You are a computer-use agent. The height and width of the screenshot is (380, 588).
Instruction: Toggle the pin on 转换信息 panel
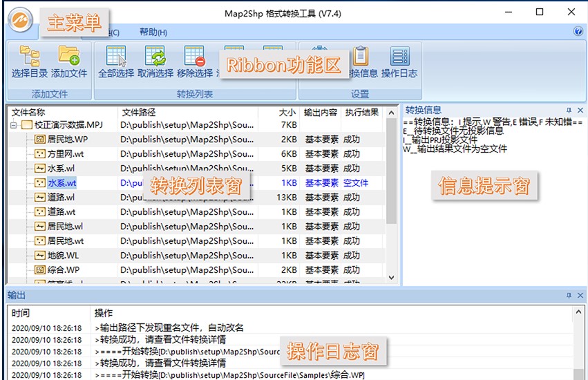coord(569,111)
